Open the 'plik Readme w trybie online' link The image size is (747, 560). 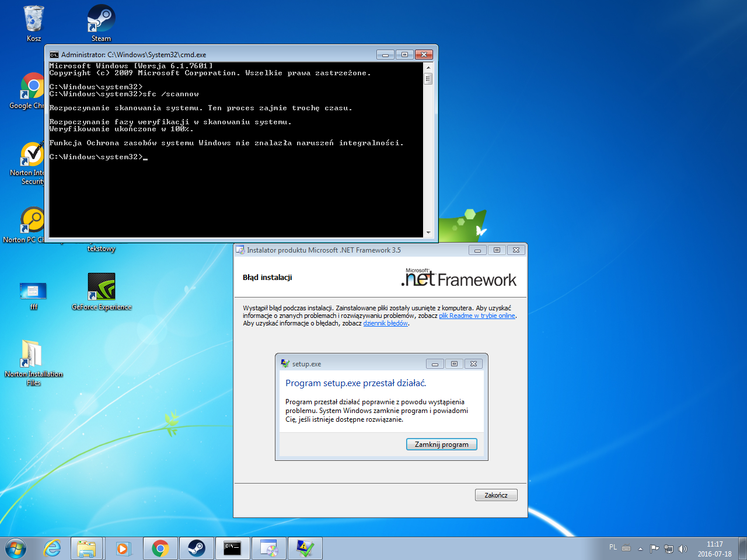click(x=477, y=316)
